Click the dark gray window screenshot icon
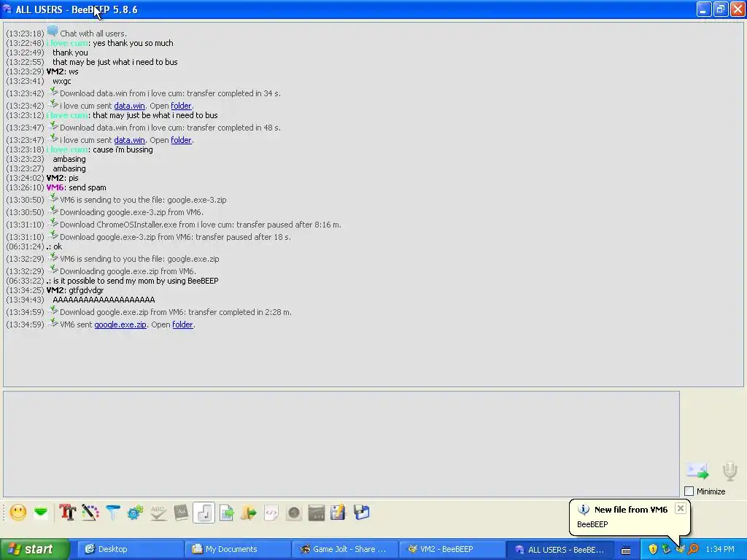Image resolution: width=747 pixels, height=560 pixels. [317, 513]
